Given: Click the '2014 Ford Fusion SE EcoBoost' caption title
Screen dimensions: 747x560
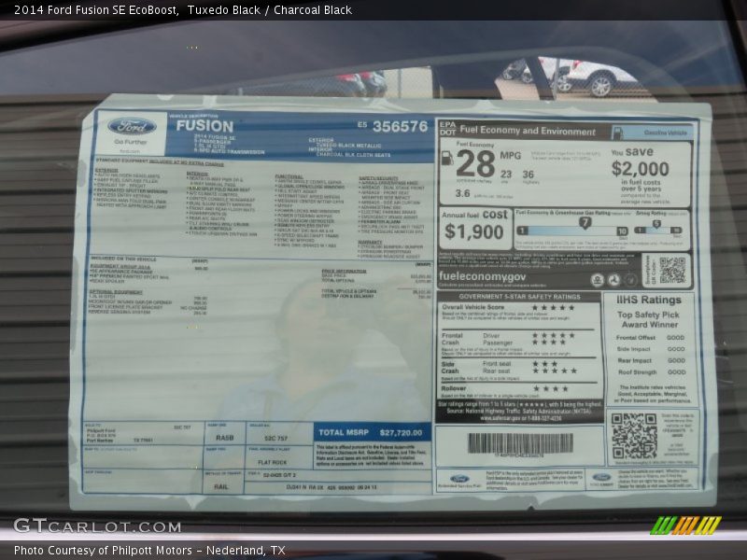Looking at the screenshot, I should [96, 10].
